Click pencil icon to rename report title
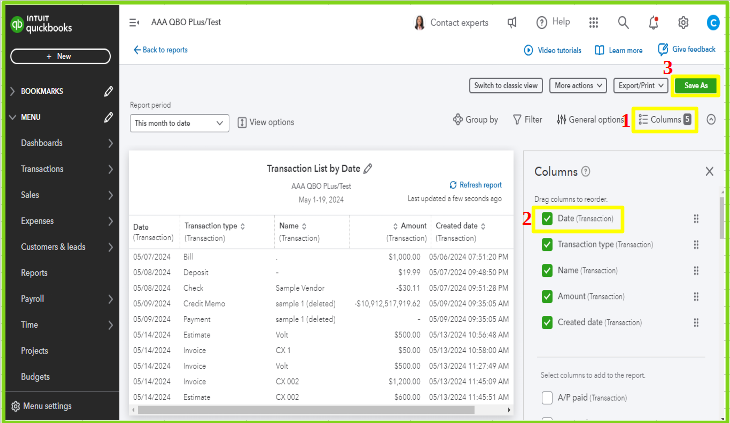This screenshot has height=423, width=730. [368, 169]
